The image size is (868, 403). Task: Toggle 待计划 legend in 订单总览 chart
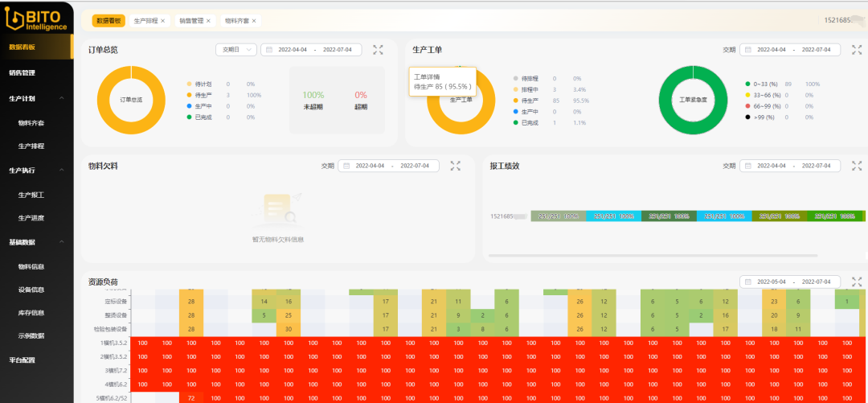[x=200, y=84]
